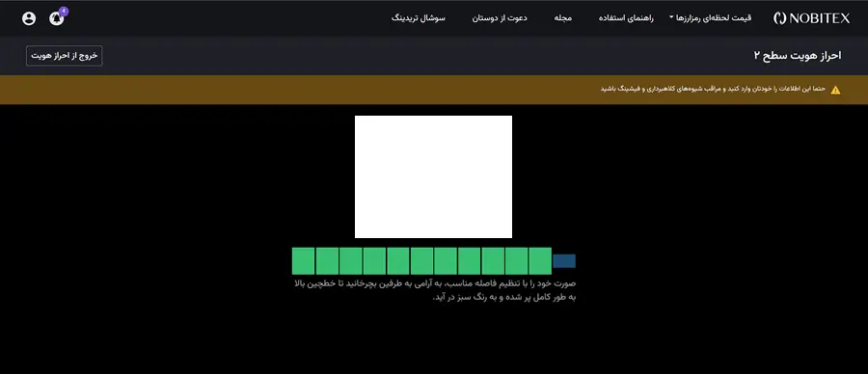Open دعوت از دوستان menu item

click(x=500, y=17)
